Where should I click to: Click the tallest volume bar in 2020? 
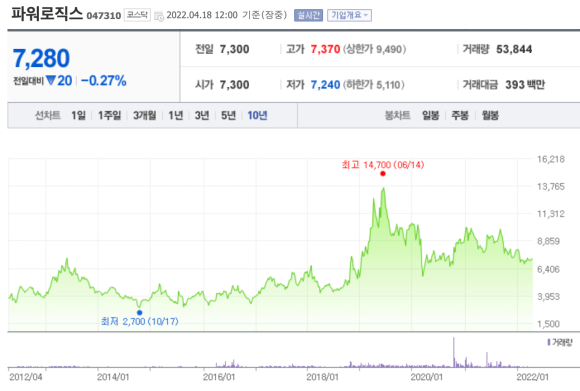(454, 352)
